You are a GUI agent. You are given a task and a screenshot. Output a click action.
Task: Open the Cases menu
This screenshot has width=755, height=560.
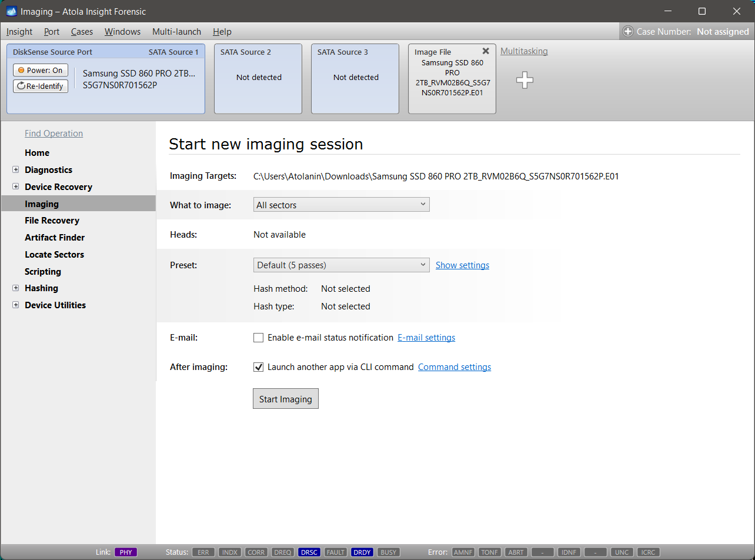tap(82, 32)
